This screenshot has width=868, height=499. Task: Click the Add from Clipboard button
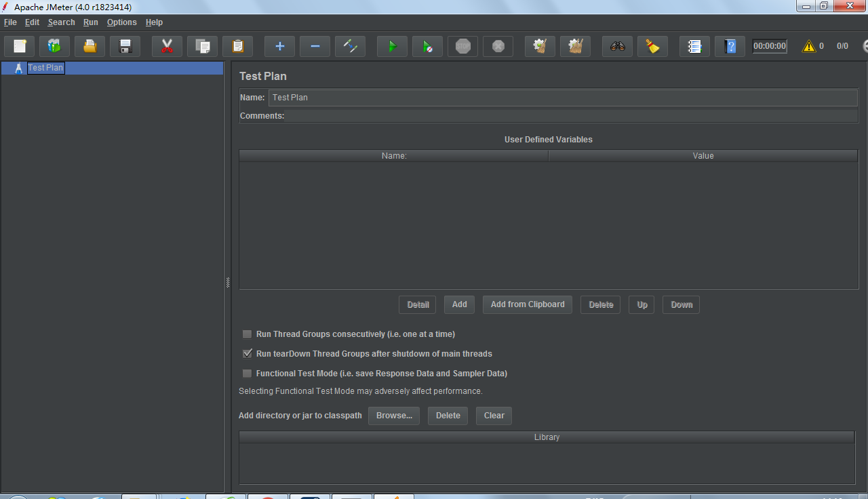click(x=527, y=304)
